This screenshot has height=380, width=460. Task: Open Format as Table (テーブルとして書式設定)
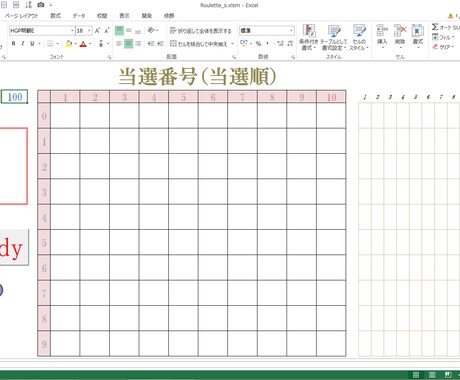click(x=333, y=37)
